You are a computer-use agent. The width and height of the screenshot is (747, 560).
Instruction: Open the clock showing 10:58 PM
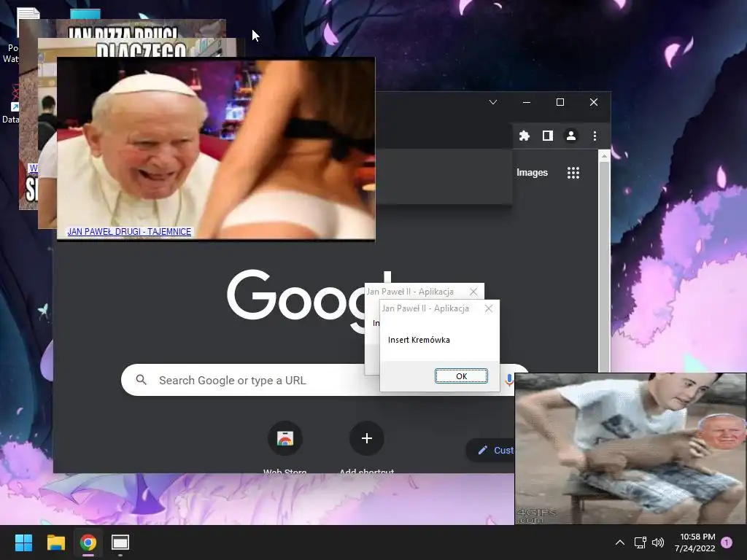[x=694, y=542]
